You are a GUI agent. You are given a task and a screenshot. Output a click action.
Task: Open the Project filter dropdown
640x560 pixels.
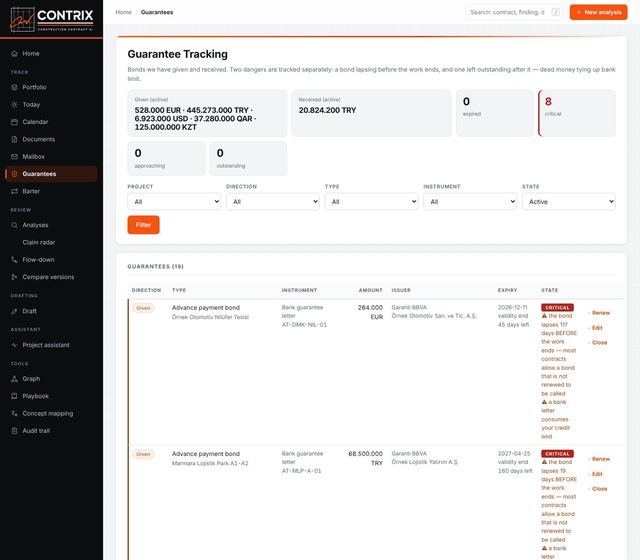coord(174,202)
